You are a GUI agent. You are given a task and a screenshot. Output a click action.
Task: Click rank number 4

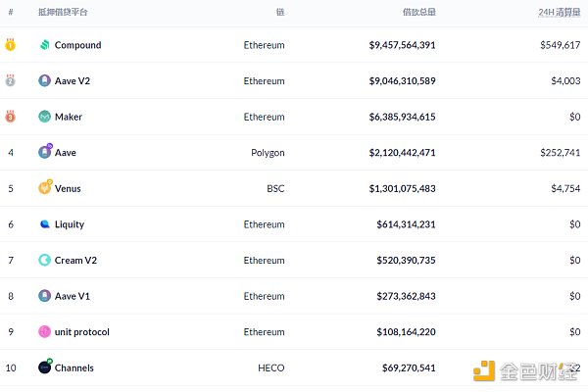click(x=11, y=153)
